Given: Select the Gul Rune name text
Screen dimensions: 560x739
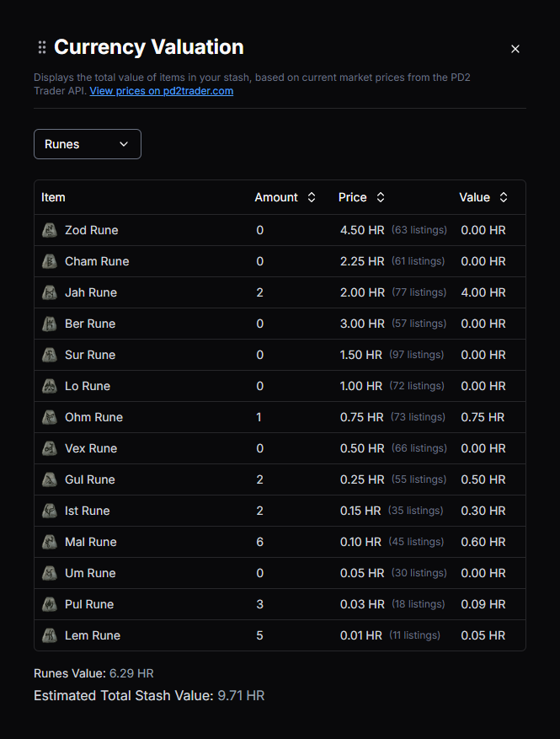Looking at the screenshot, I should pos(90,479).
